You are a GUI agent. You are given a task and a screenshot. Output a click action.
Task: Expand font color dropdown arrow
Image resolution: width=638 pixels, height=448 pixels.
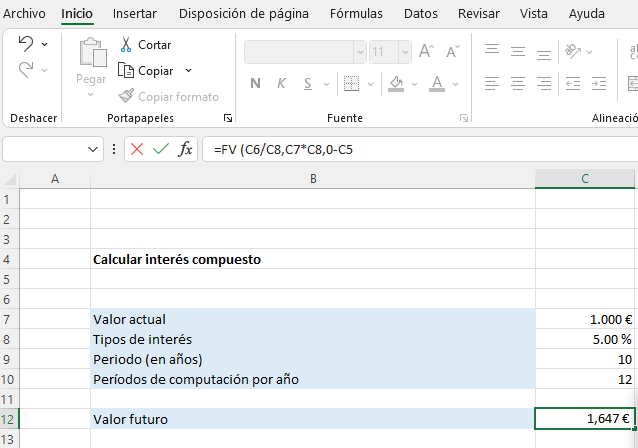(x=456, y=85)
